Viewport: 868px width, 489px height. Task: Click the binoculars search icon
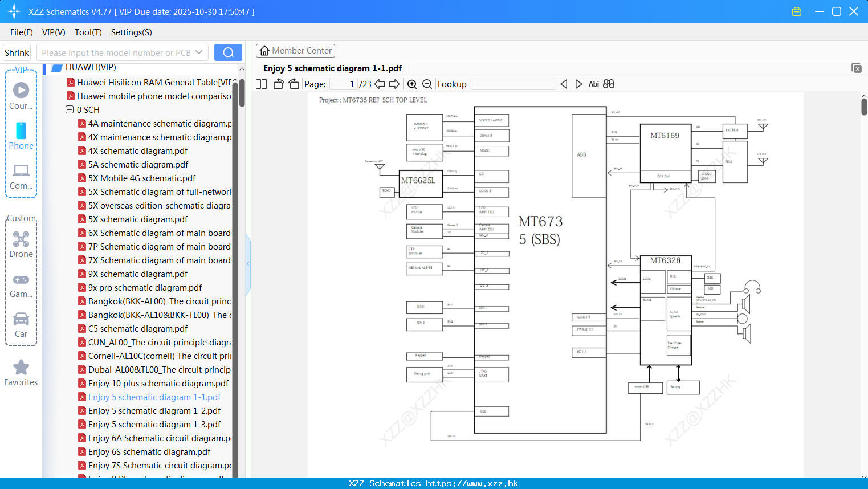tap(609, 84)
